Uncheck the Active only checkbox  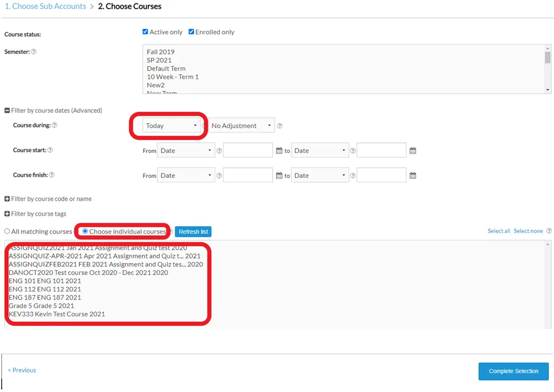click(145, 32)
